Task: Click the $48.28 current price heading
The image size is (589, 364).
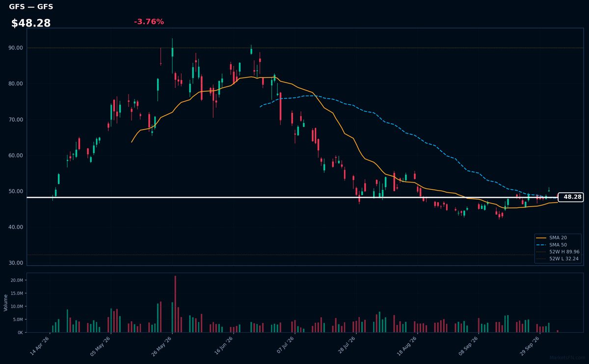Action: [x=31, y=23]
